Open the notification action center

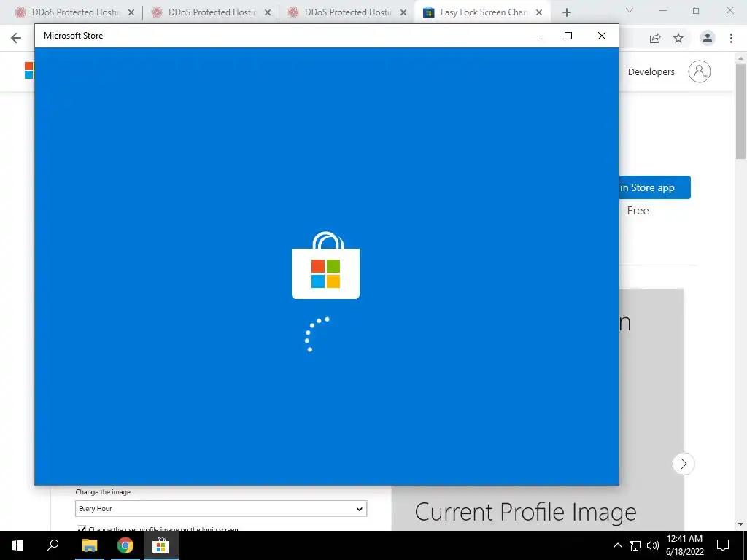click(723, 545)
